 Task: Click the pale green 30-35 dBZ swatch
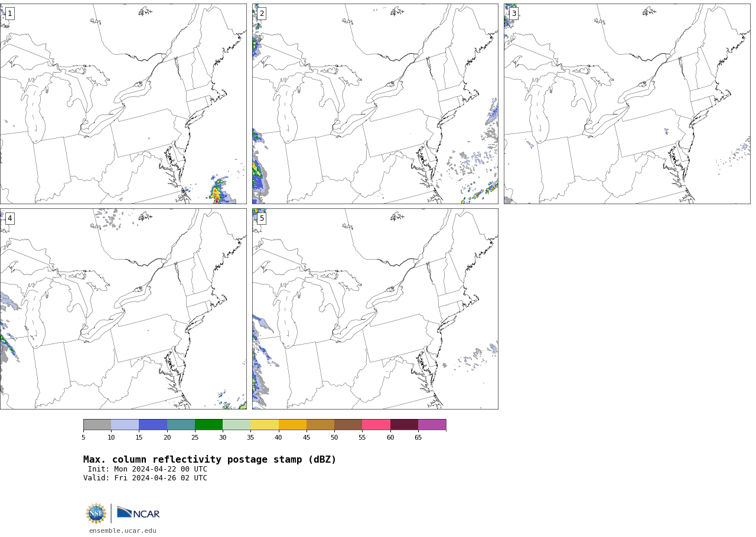pos(236,425)
